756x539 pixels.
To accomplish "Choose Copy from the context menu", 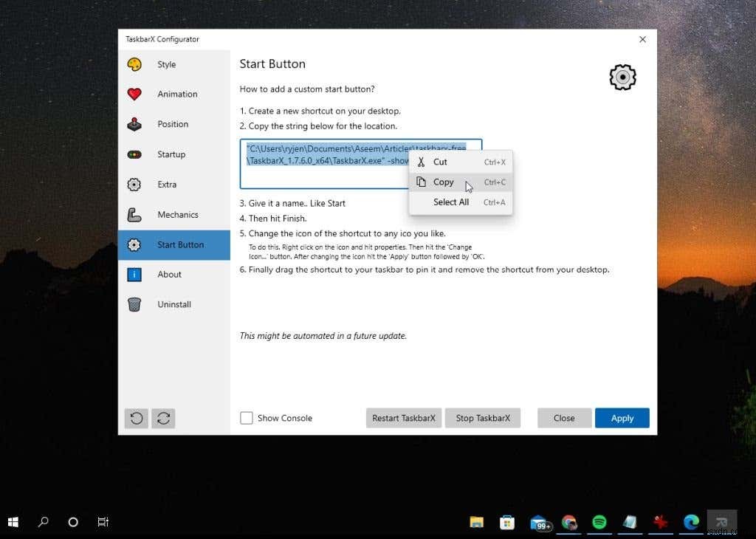I will coord(443,182).
